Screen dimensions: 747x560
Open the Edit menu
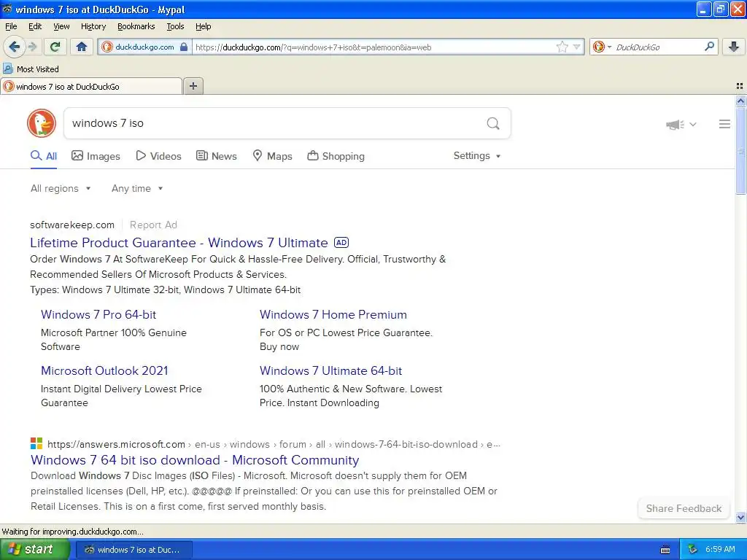[35, 26]
